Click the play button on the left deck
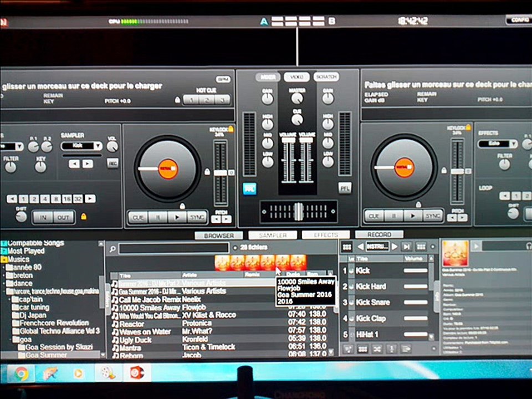 177,217
